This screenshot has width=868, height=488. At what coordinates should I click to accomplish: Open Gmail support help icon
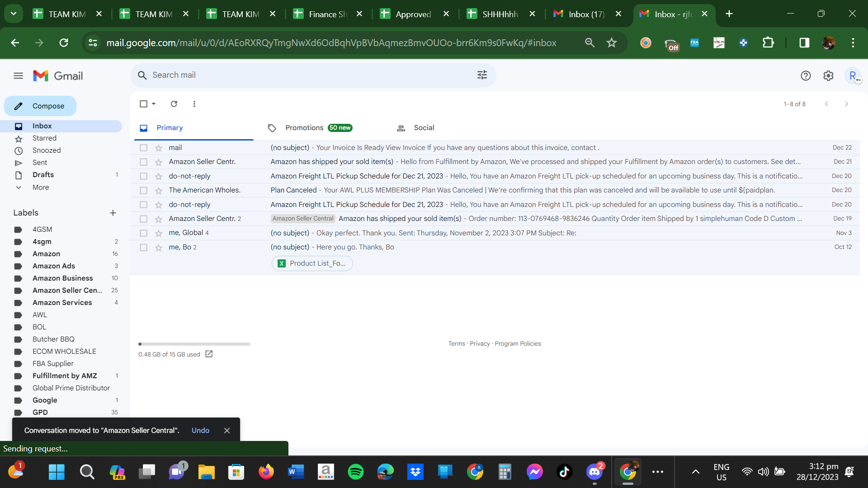pos(806,76)
